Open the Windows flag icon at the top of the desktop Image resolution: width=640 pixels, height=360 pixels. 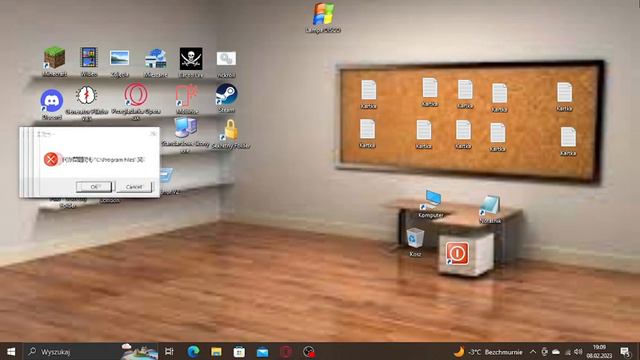[323, 13]
